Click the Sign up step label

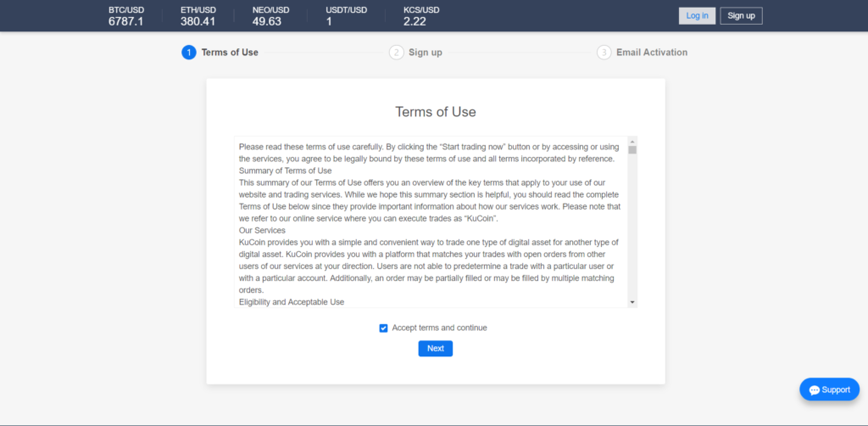(x=426, y=53)
